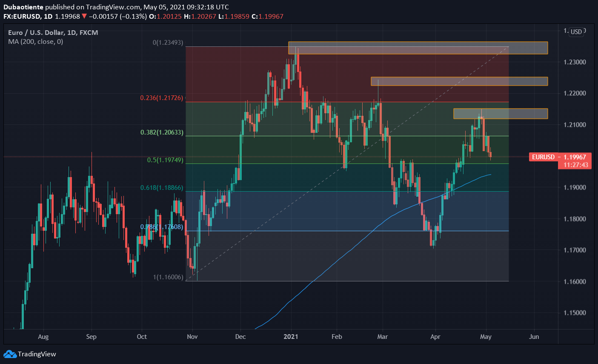Viewport: 598px width, 364px height.
Task: Click the Nov label on time axis
Action: [192, 337]
